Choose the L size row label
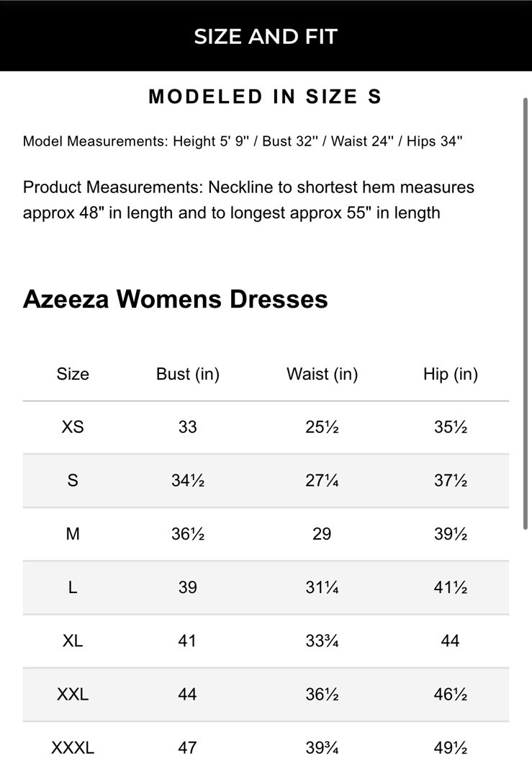Viewport: 532px width, 771px height. tap(73, 587)
